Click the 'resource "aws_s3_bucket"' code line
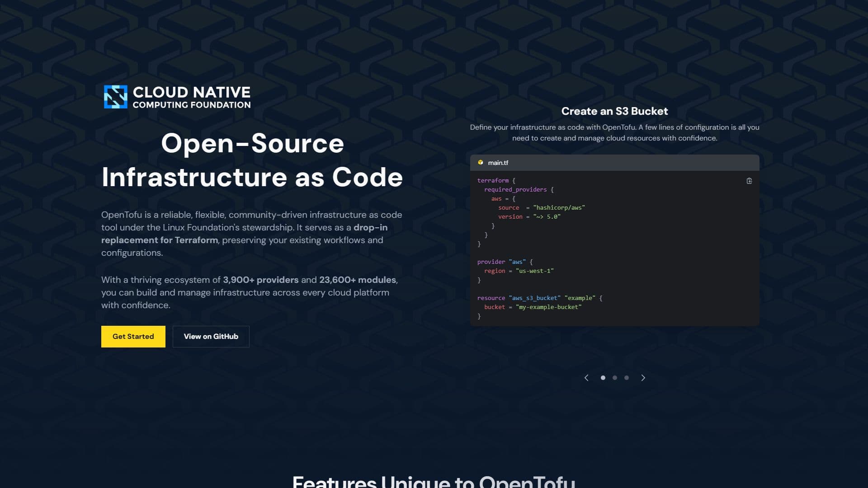 click(540, 298)
